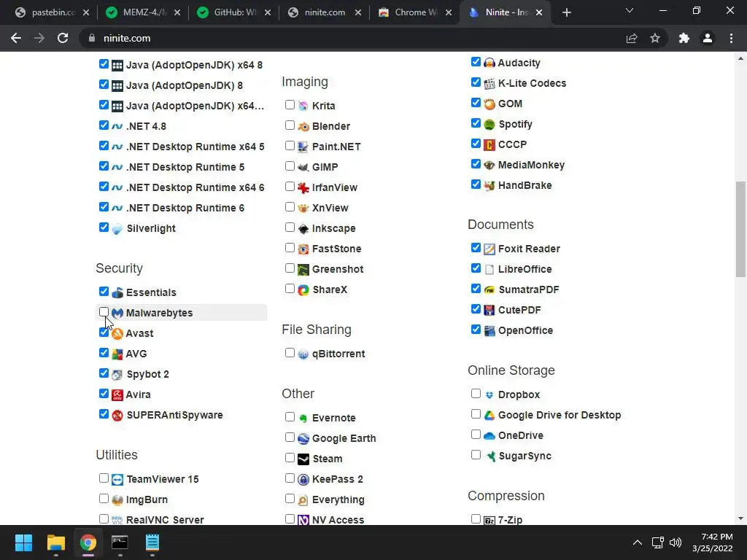Open File Explorer from the taskbar
747x560 pixels.
(x=55, y=542)
